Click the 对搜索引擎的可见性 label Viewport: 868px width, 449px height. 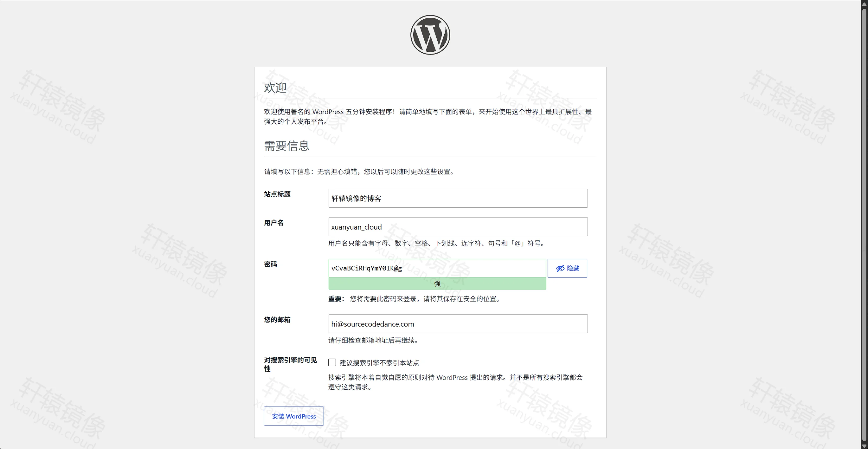coord(290,364)
